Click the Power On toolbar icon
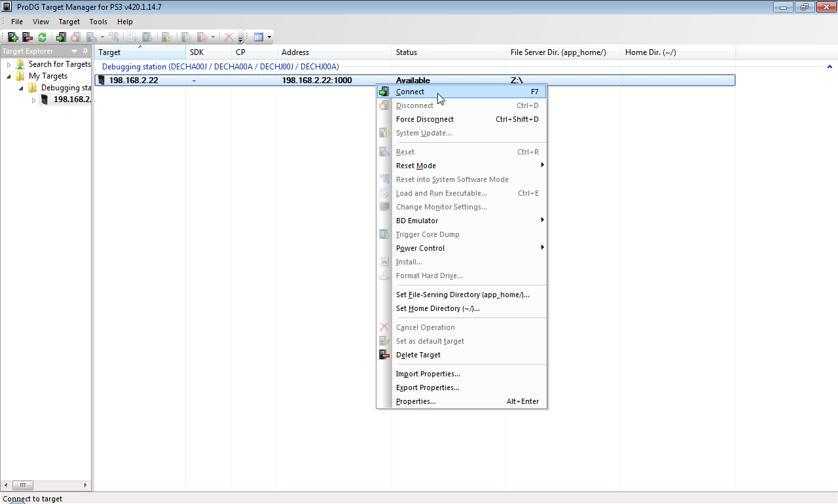The height and width of the screenshot is (504, 838). (x=186, y=37)
